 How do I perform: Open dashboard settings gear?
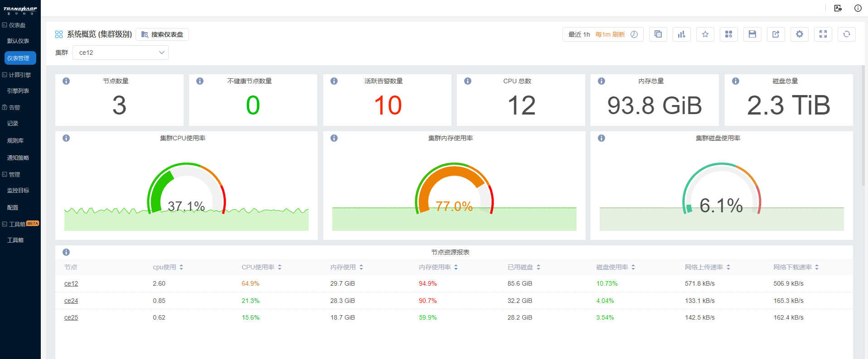click(x=800, y=34)
